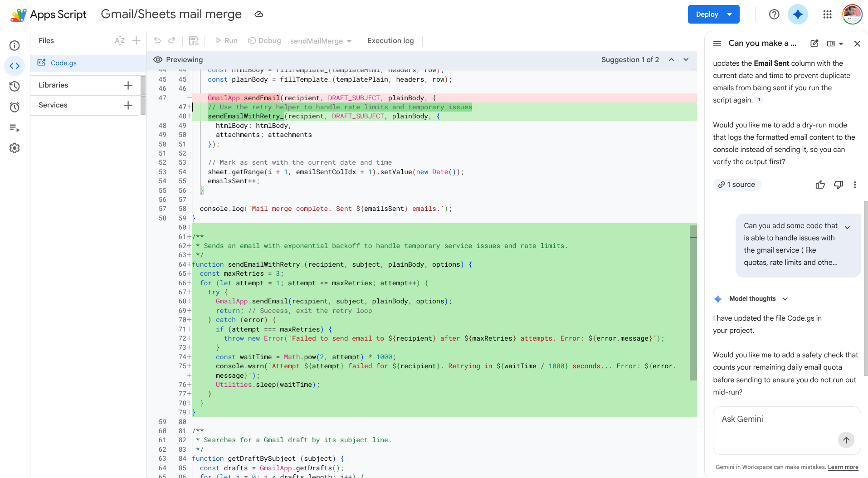Image resolution: width=868 pixels, height=478 pixels.
Task: Open the Google account avatar
Action: click(852, 15)
